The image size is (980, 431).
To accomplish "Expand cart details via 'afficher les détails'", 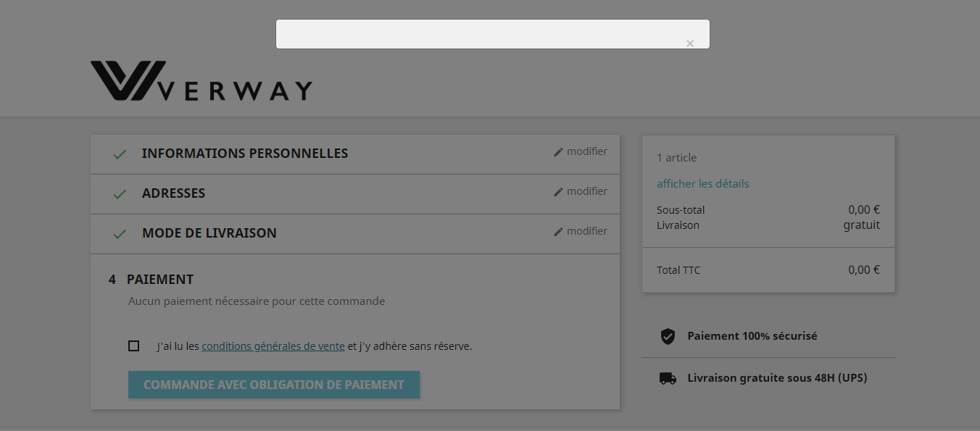I will [702, 183].
